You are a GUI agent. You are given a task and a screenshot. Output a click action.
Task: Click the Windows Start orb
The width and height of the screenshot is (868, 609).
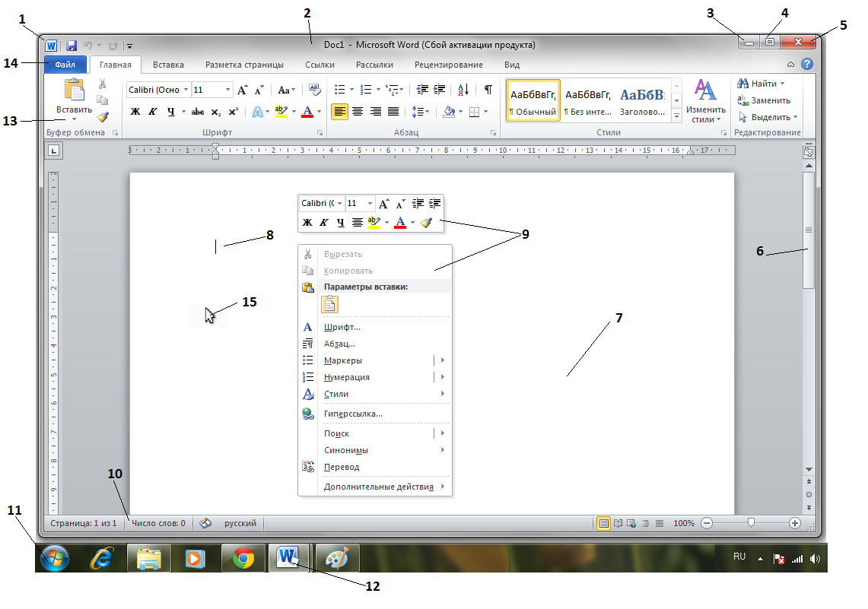point(55,558)
